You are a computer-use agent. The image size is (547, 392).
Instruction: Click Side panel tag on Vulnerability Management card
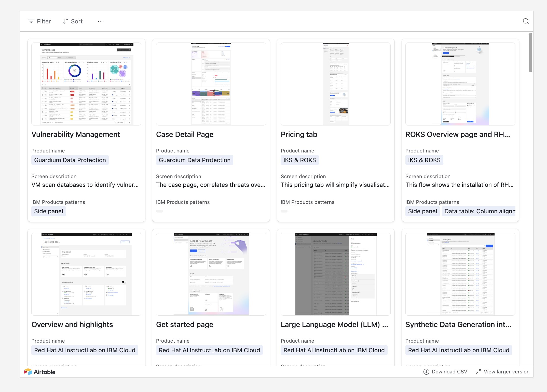tap(49, 211)
